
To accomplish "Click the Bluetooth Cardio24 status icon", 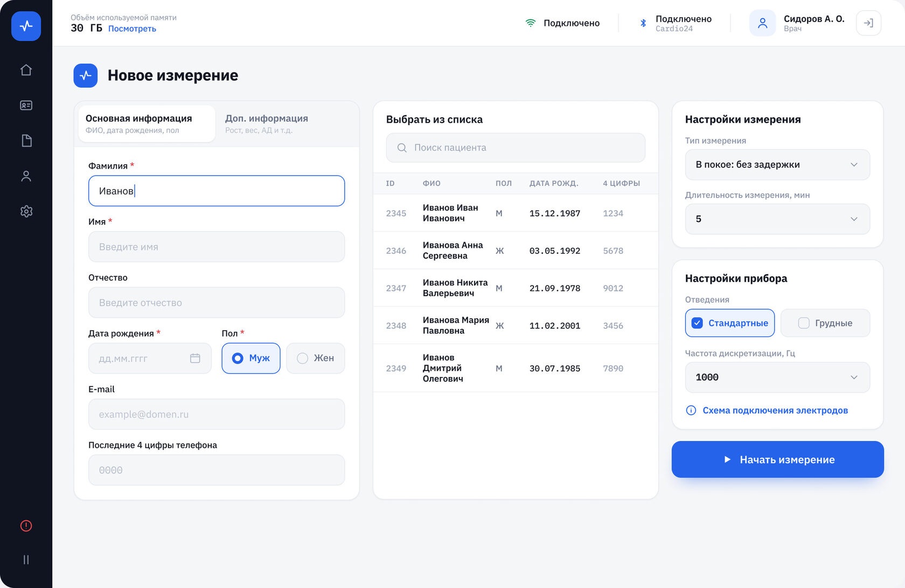I will [x=643, y=23].
